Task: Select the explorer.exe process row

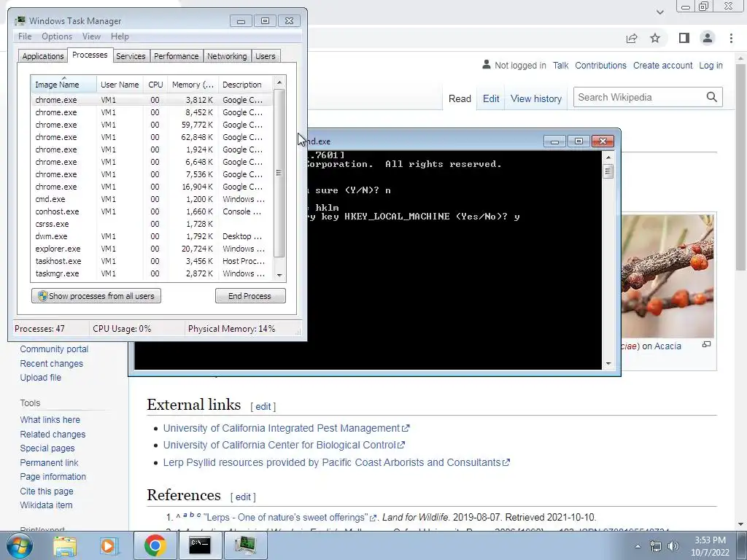Action: tap(152, 249)
